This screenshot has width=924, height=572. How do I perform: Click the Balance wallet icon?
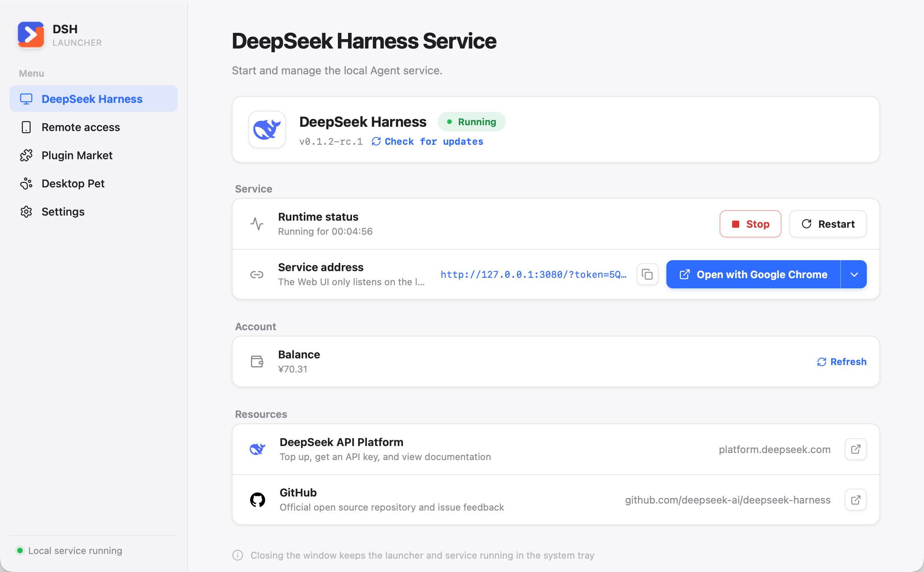pos(257,362)
